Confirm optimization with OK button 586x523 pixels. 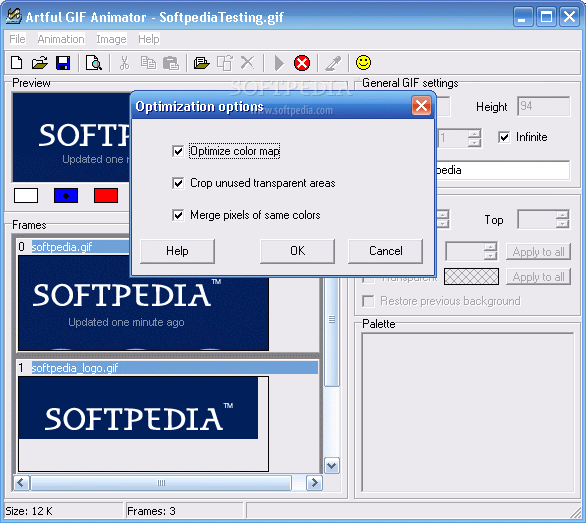coord(297,251)
